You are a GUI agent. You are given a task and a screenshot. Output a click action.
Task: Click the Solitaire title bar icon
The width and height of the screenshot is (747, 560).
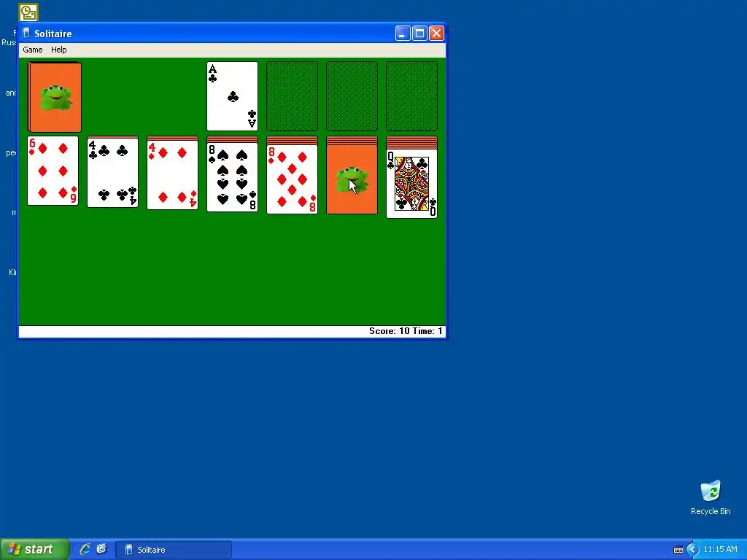[x=26, y=34]
